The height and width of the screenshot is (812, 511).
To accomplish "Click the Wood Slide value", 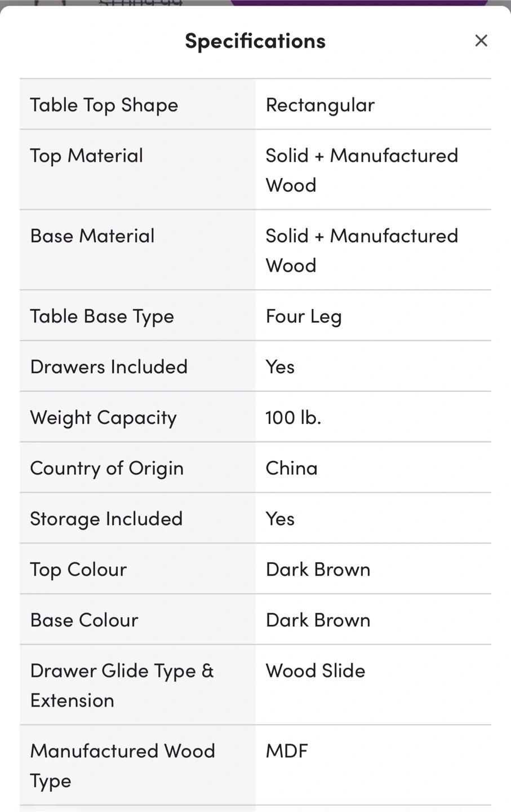I will click(316, 671).
